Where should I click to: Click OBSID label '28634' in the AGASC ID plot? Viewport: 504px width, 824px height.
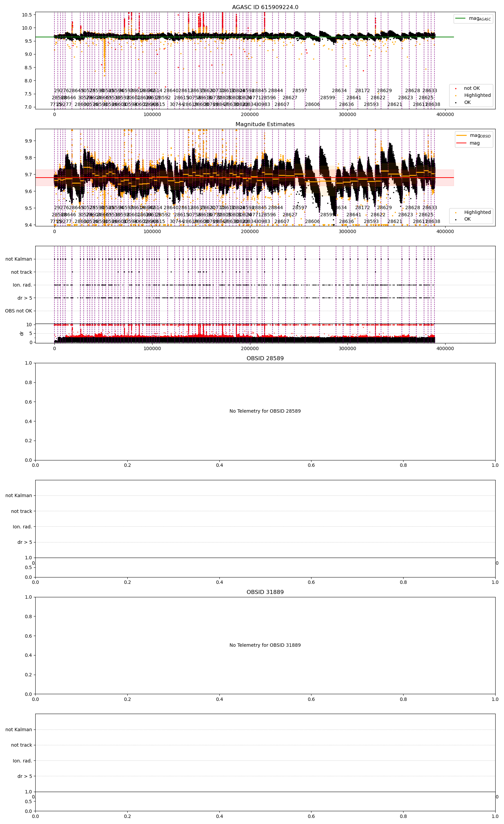(x=339, y=91)
